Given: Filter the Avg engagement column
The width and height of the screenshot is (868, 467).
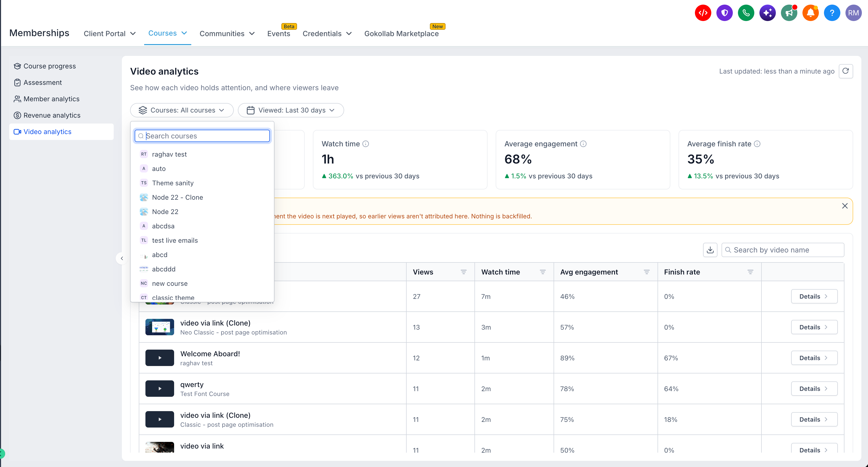Looking at the screenshot, I should coord(647,272).
